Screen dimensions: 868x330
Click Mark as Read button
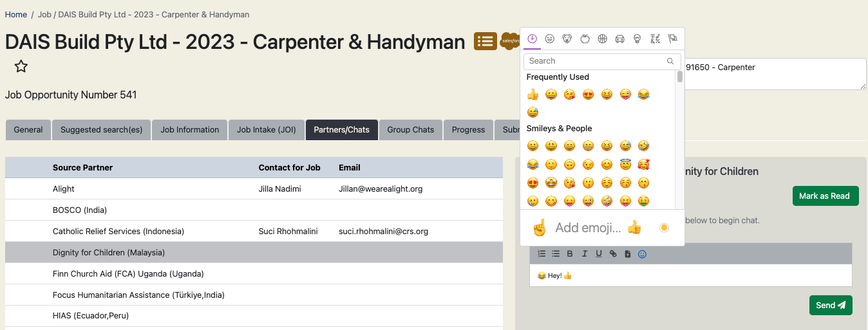tap(826, 196)
